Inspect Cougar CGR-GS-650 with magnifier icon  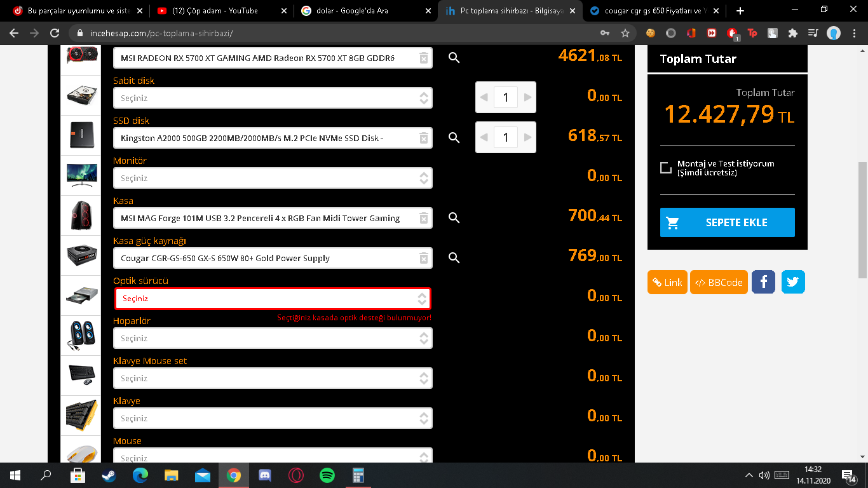click(454, 257)
